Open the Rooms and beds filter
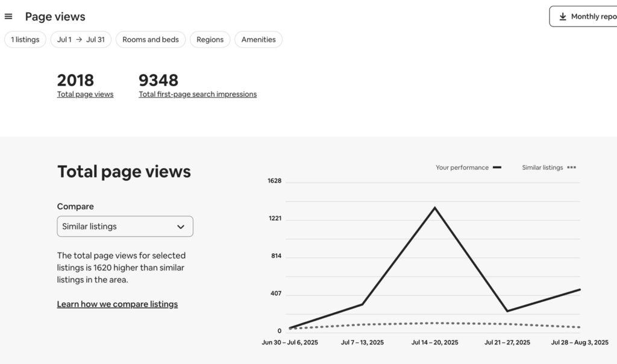 tap(151, 40)
